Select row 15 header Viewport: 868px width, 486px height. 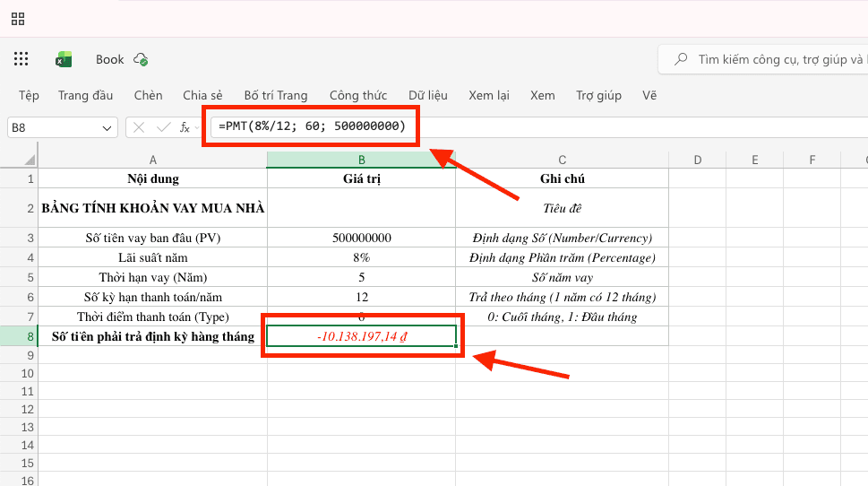(19, 463)
